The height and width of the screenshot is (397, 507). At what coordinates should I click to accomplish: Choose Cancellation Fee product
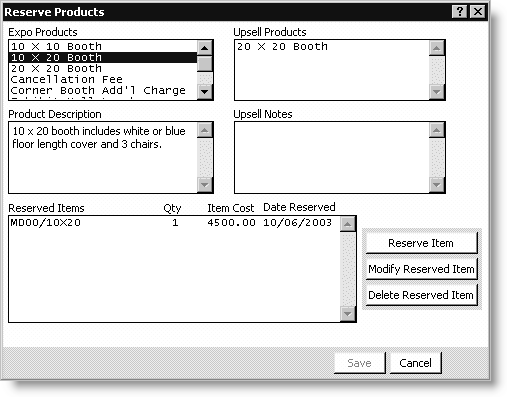tap(103, 79)
